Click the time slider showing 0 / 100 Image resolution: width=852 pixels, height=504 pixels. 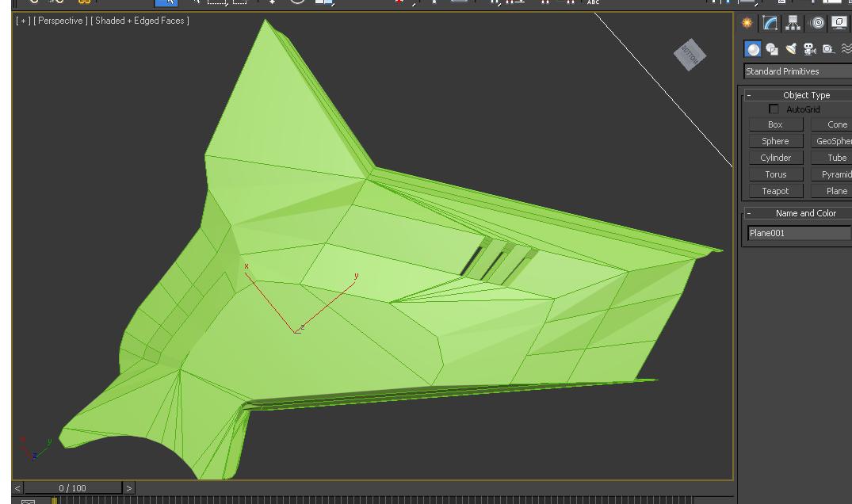[x=73, y=488]
